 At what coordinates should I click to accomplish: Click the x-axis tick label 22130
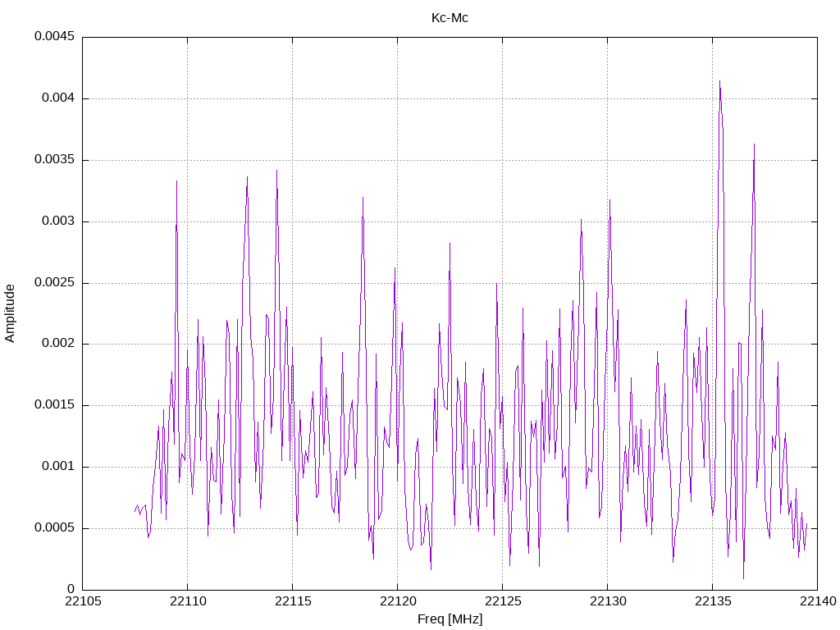[x=608, y=601]
